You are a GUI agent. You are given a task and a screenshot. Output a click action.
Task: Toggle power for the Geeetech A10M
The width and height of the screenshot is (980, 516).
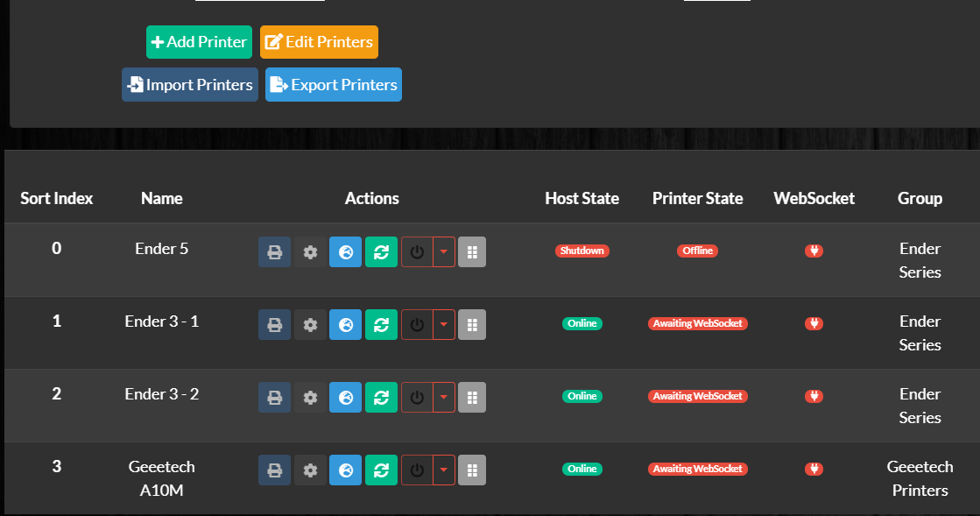pos(418,470)
